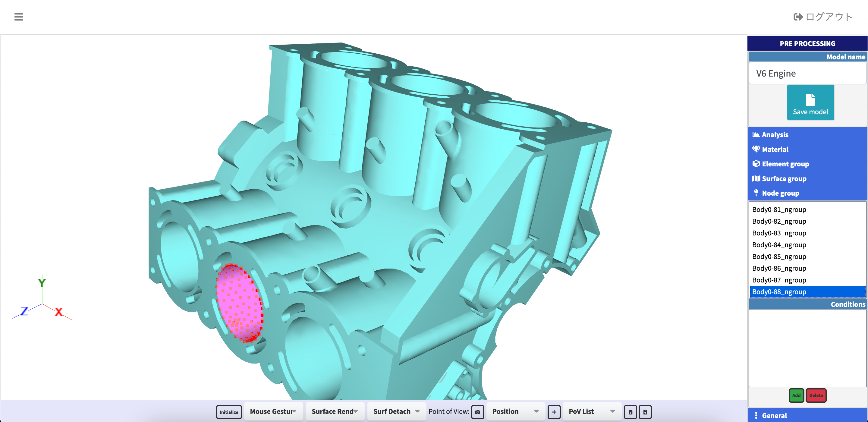Click the download PoV file icon

[x=630, y=411]
